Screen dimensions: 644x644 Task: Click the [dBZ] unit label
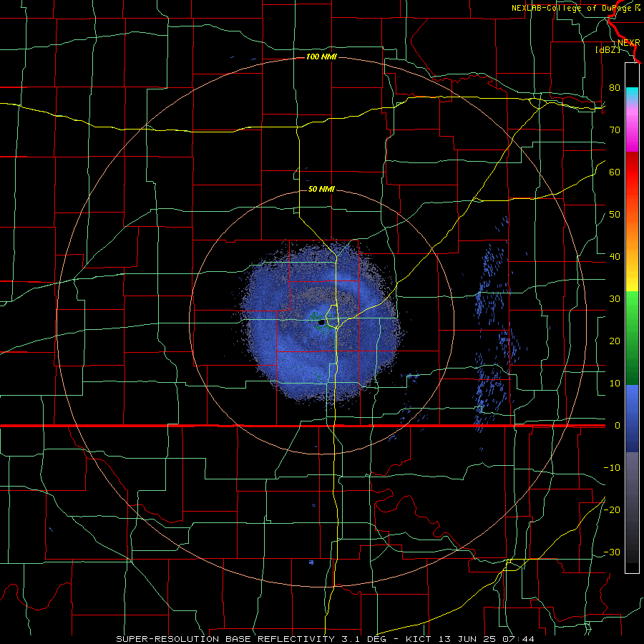608,50
